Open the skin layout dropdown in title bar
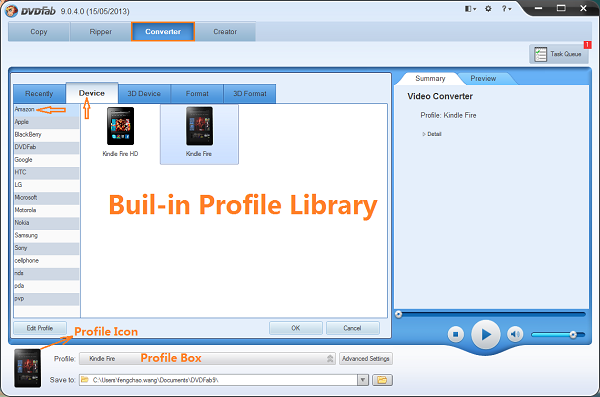 (470, 8)
